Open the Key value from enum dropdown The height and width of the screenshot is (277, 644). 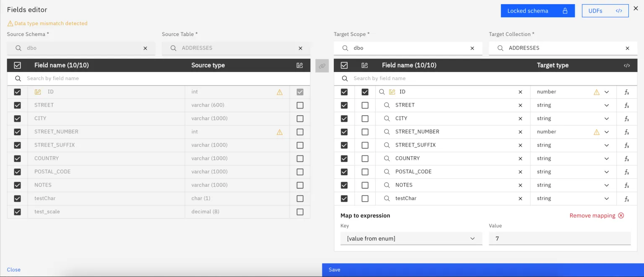tap(411, 238)
